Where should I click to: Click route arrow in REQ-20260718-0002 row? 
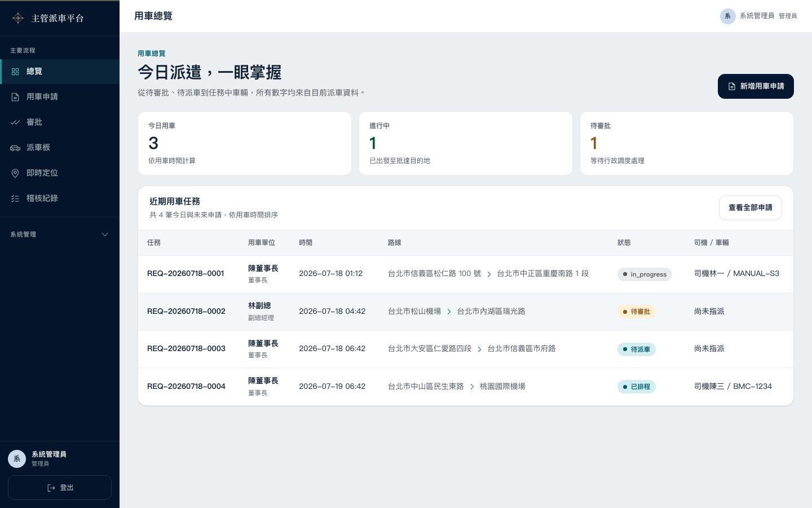click(449, 312)
